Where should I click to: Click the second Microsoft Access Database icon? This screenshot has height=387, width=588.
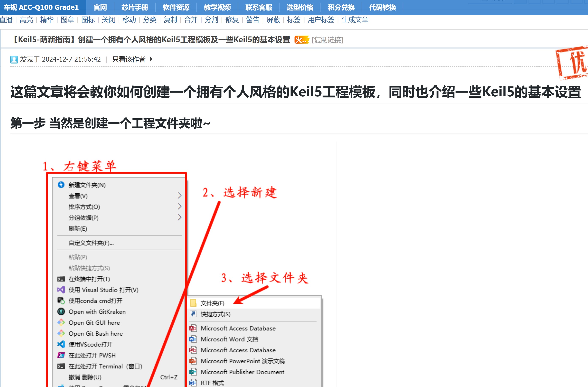(x=193, y=350)
